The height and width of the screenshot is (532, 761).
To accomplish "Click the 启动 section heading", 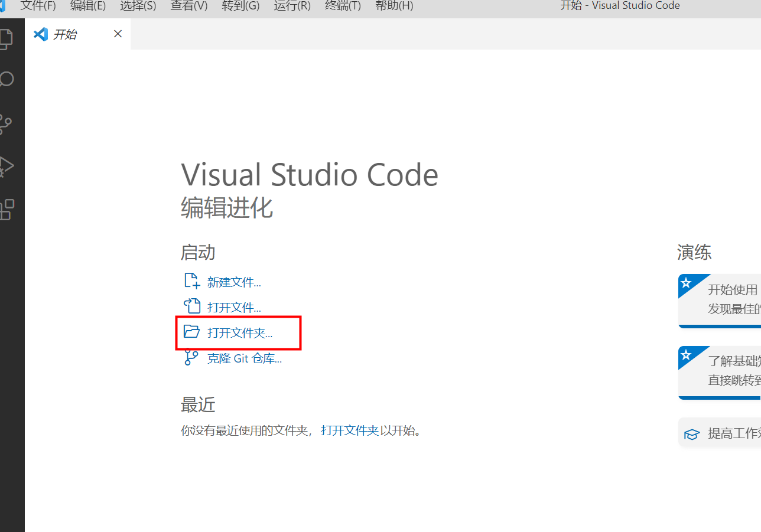I will coord(198,252).
